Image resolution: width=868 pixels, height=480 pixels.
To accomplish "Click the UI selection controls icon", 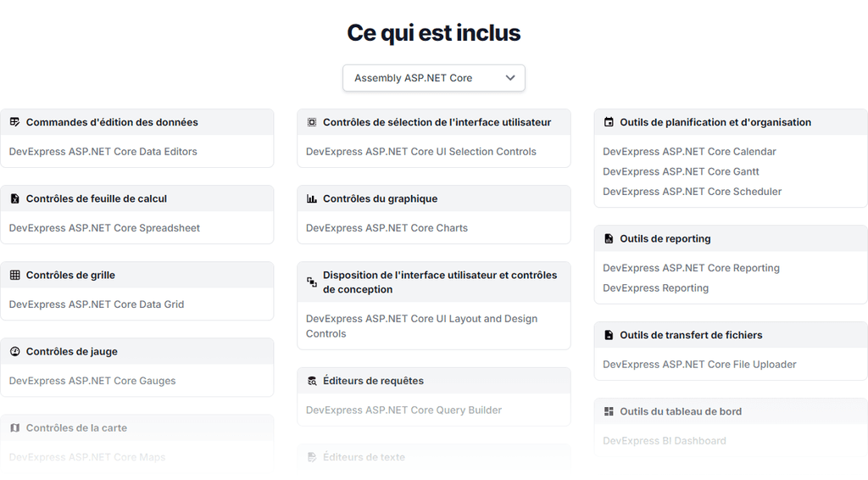I will click(x=312, y=122).
